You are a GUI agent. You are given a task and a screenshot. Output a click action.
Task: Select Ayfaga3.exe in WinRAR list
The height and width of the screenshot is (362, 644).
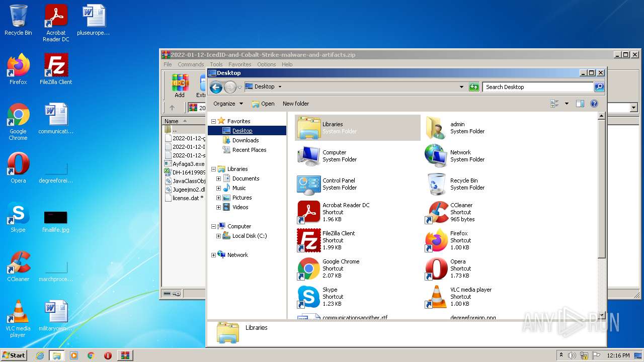point(185,164)
